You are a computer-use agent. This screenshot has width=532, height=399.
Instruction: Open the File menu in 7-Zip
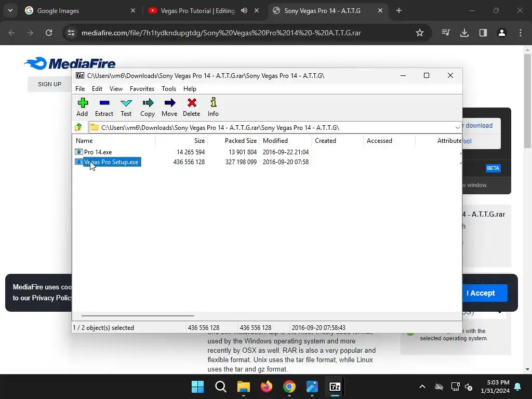pos(80,88)
